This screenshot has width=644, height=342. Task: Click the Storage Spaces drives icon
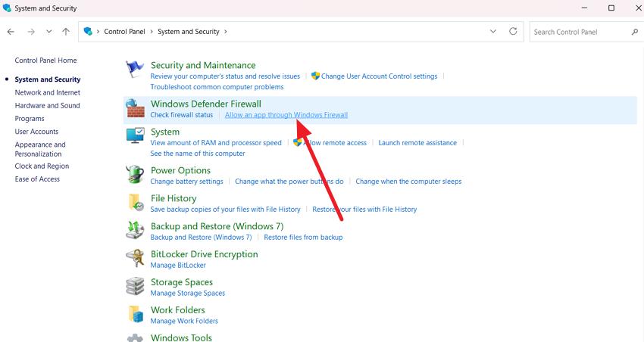pyautogui.click(x=135, y=286)
